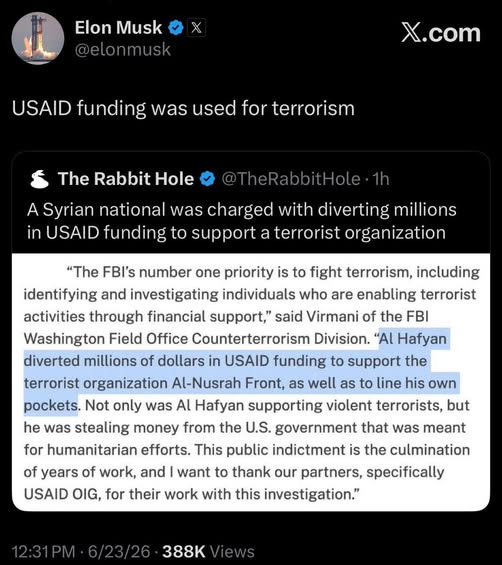Open Elon Musk's profile picture
502x565 pixels.
coord(38,38)
